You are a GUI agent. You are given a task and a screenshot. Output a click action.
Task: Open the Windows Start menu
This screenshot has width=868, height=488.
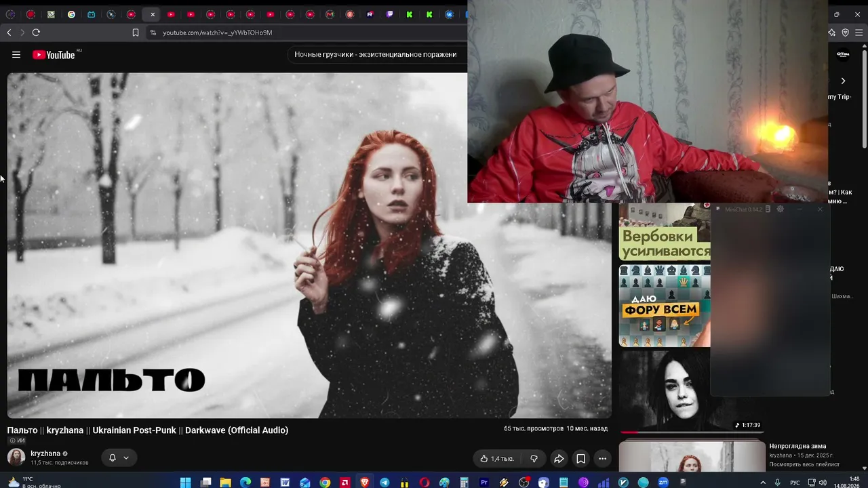(x=186, y=483)
